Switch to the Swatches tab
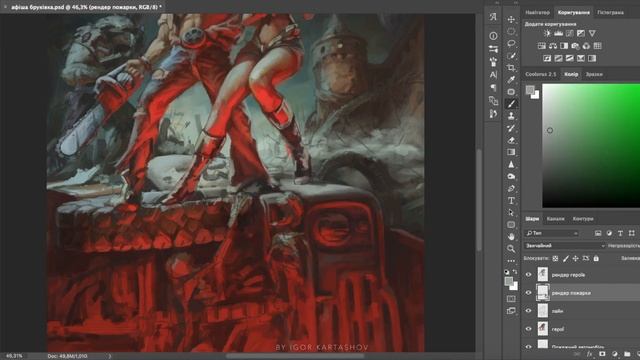The width and height of the screenshot is (640, 360). [594, 74]
